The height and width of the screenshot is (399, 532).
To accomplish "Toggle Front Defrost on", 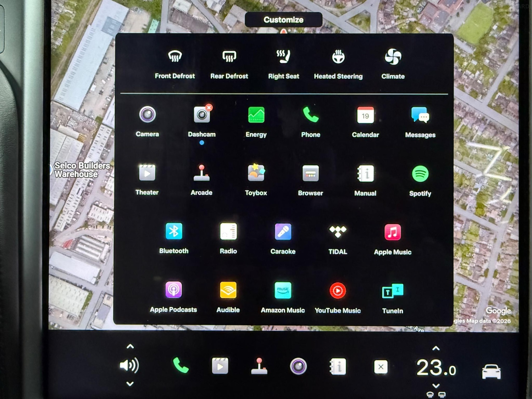I will (x=175, y=57).
